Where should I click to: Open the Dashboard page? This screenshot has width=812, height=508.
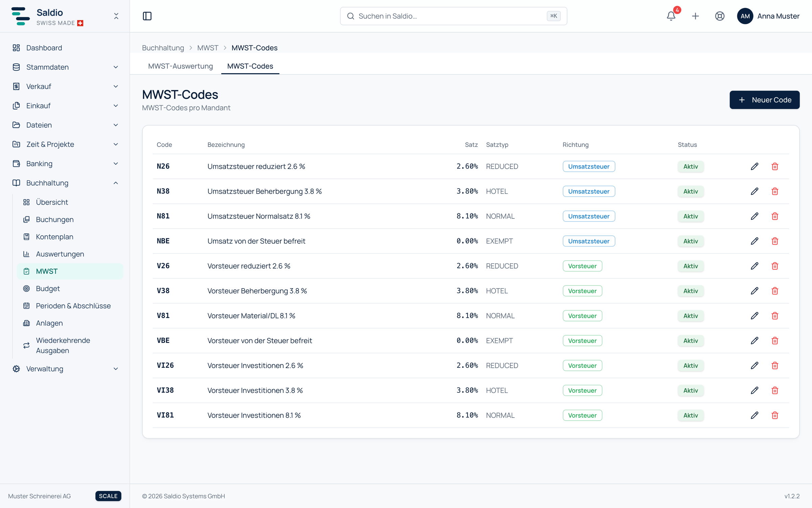pos(65,48)
